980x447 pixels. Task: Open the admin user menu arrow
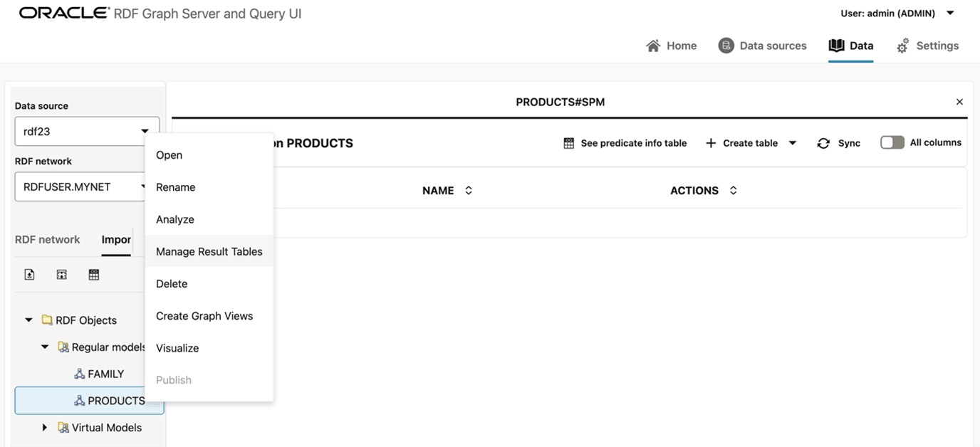click(x=950, y=13)
